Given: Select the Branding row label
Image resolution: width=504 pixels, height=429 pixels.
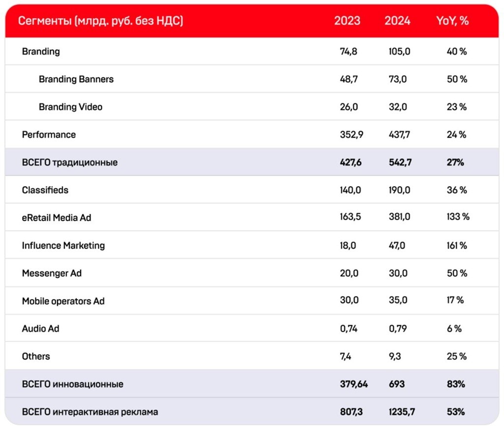Looking at the screenshot, I should click(x=41, y=51).
